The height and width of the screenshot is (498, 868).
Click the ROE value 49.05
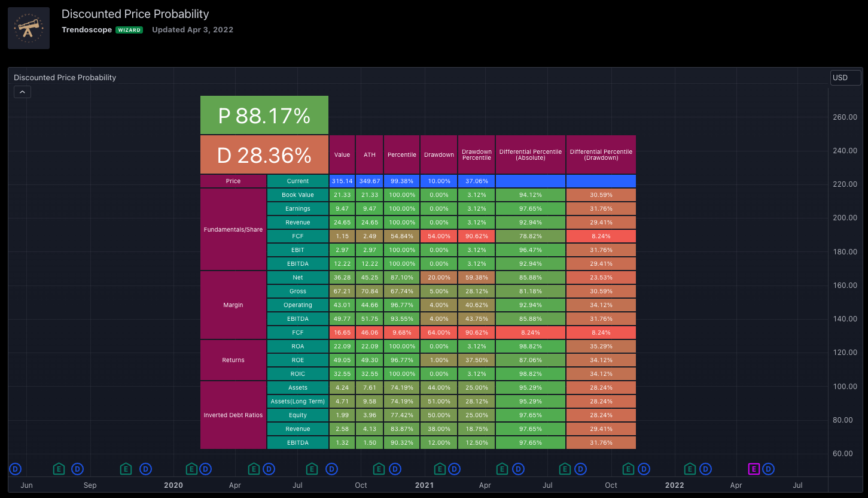tap(342, 360)
